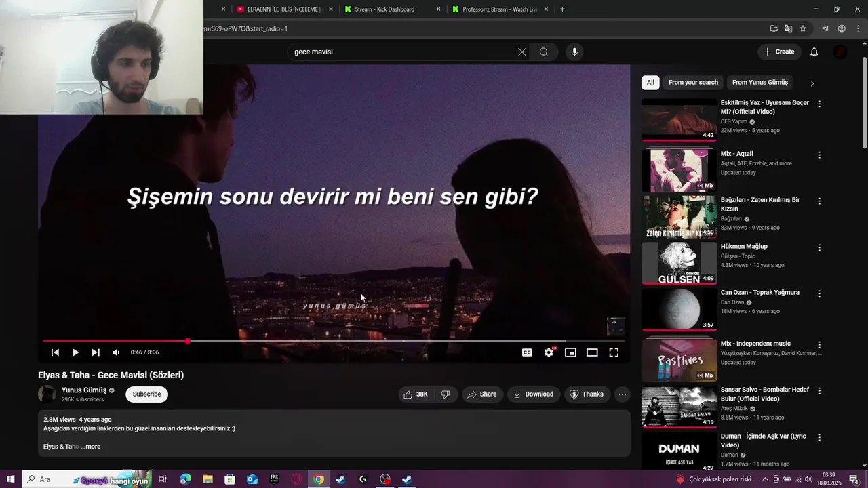The height and width of the screenshot is (488, 868).
Task: Open options for Bağzıları video
Action: (819, 201)
